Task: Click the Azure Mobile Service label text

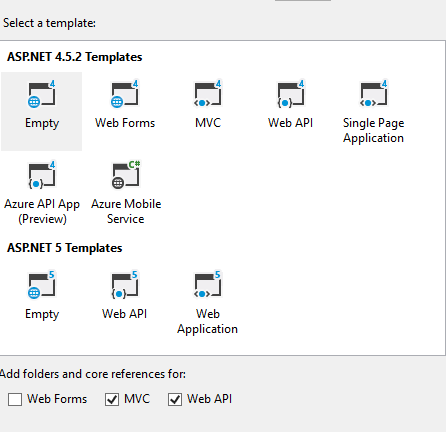Action: [x=126, y=211]
